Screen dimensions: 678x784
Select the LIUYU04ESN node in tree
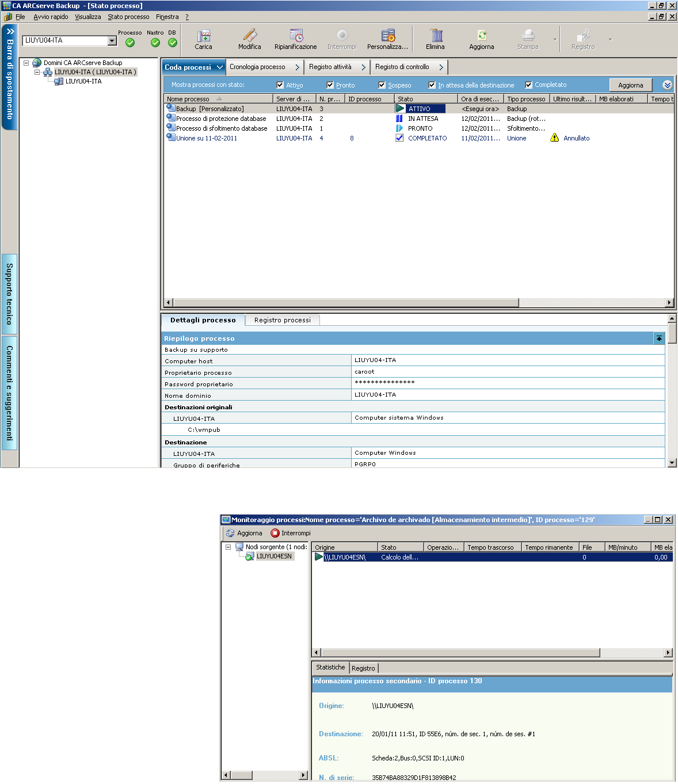(x=274, y=556)
